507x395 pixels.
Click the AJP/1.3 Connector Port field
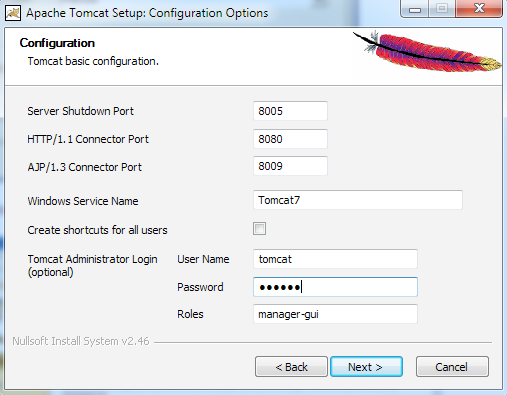pos(290,166)
